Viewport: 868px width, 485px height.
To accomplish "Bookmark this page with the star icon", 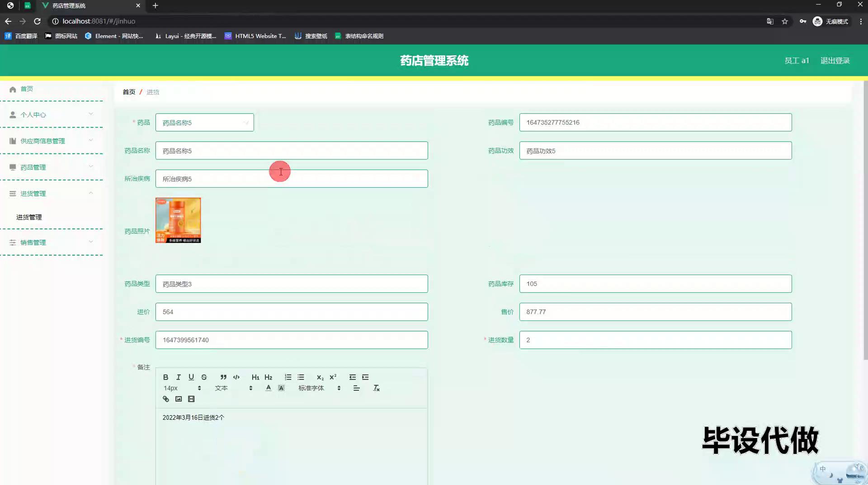I will tap(785, 21).
